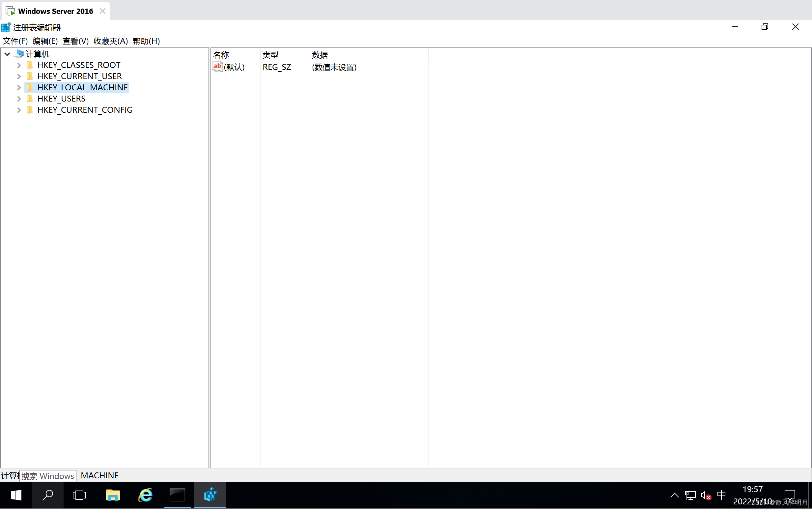Click HKEY_CLASSES_ROOT folder icon

tap(30, 65)
